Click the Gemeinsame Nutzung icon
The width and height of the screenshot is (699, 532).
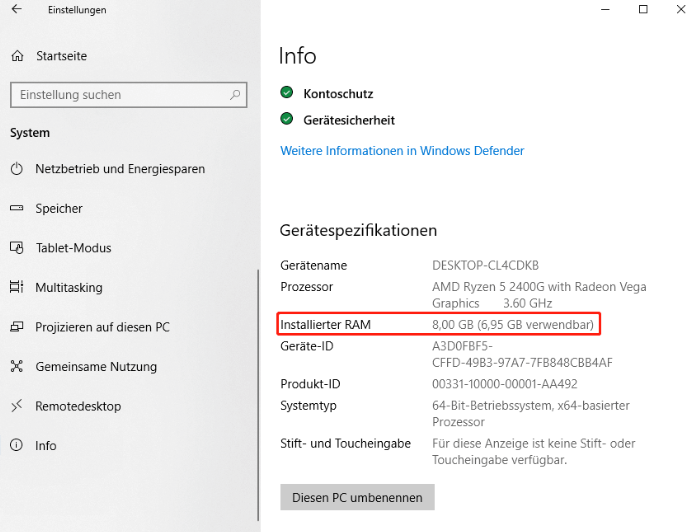point(16,367)
